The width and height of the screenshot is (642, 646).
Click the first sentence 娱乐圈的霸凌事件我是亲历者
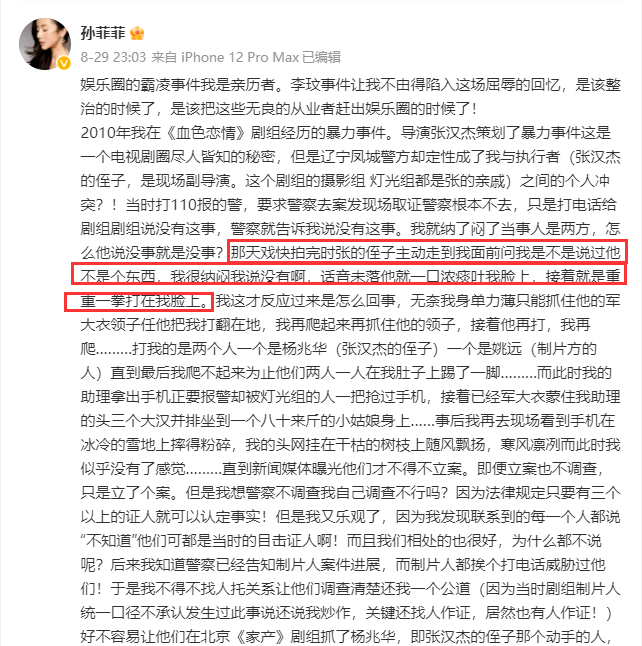tap(178, 85)
